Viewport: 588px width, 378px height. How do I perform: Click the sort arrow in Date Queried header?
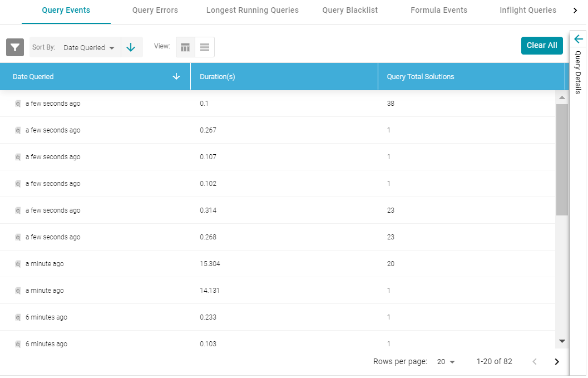[x=177, y=76]
